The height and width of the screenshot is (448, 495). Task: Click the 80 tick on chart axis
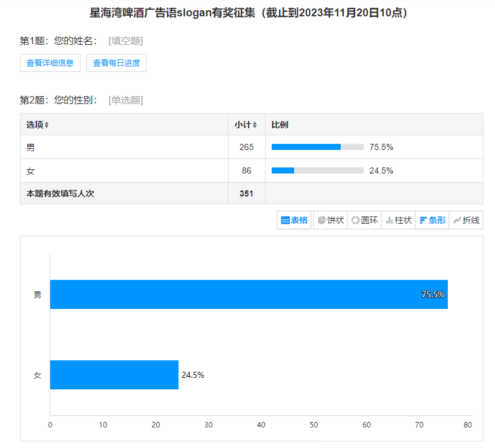[468, 425]
